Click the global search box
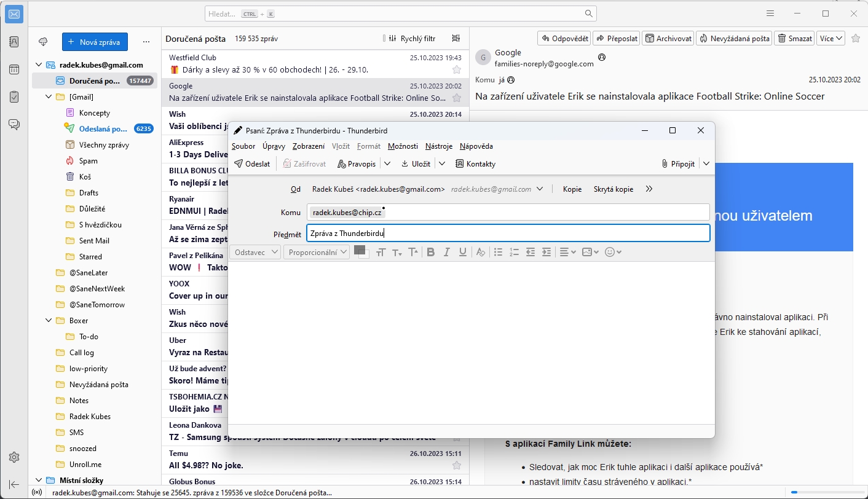Viewport: 868px width, 499px height. [400, 14]
